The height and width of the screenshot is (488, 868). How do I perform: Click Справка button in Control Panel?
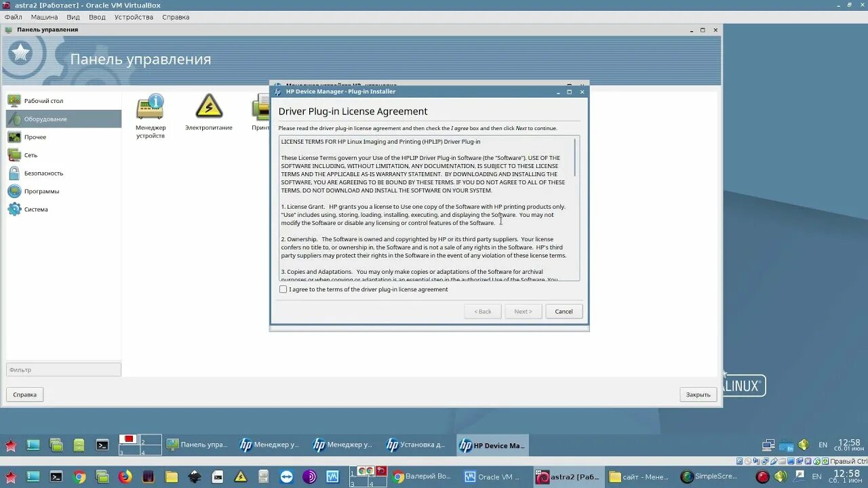tap(25, 394)
